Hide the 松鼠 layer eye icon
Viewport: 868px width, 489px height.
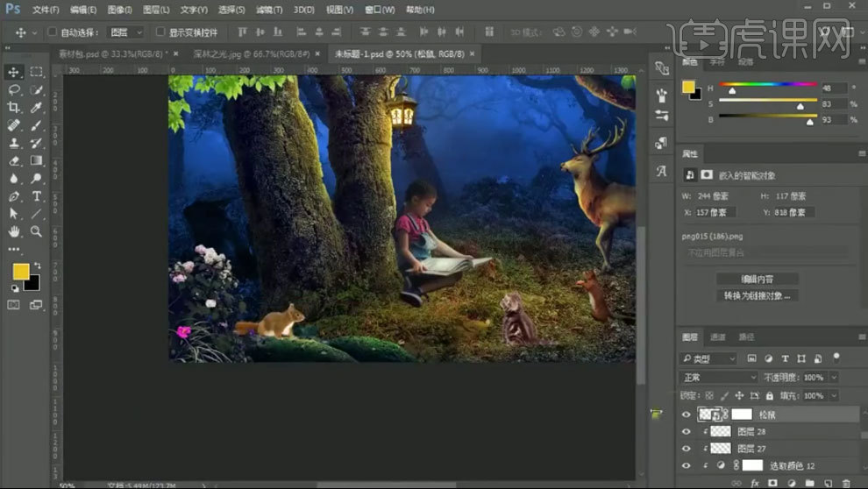[687, 415]
